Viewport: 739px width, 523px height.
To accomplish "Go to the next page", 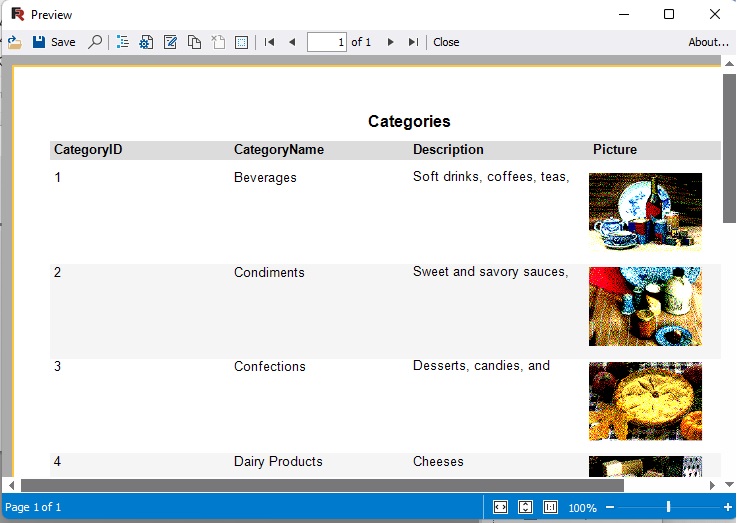I will (x=390, y=42).
